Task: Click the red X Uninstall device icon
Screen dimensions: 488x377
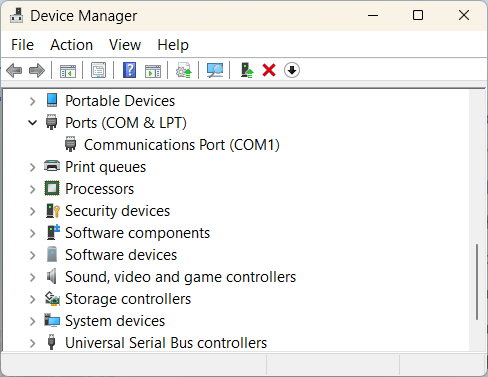Action: pos(269,70)
